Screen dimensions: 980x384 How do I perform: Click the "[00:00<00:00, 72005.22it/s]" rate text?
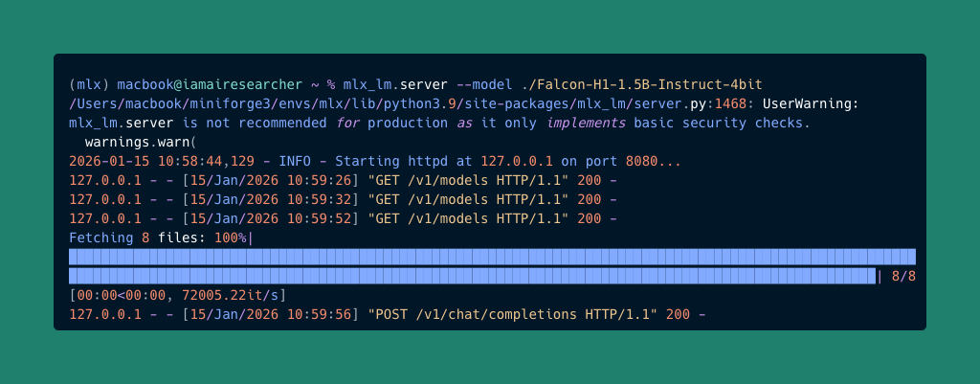[177, 295]
